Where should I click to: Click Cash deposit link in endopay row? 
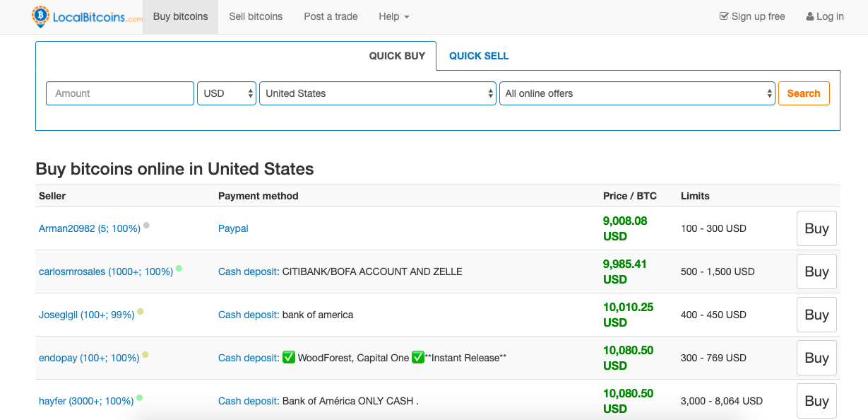click(x=248, y=358)
